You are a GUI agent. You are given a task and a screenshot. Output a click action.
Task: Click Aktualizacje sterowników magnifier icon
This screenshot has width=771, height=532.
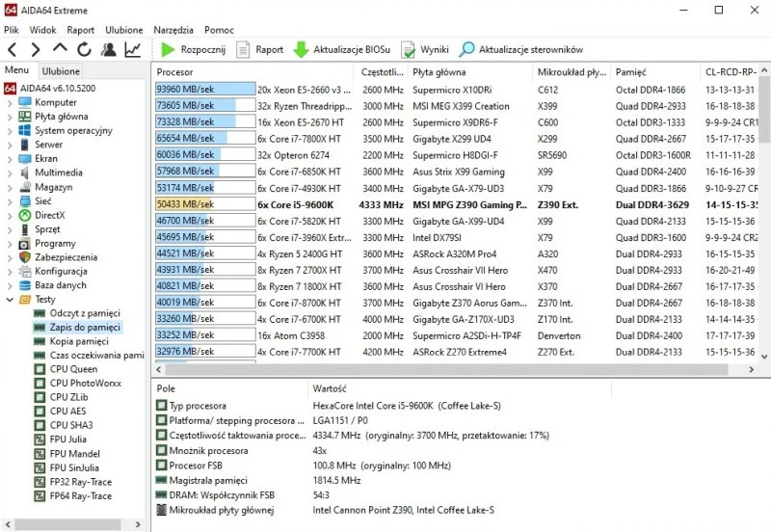tap(467, 49)
